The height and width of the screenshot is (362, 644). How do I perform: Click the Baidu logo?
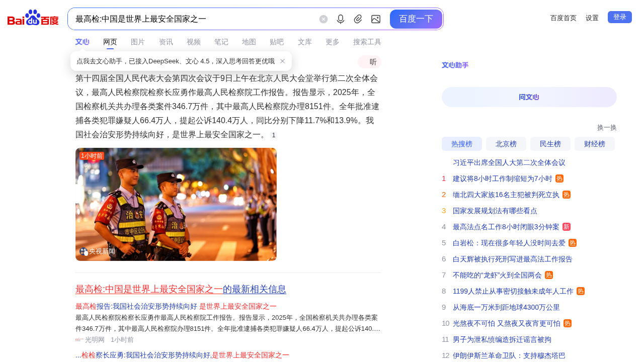coord(33,19)
